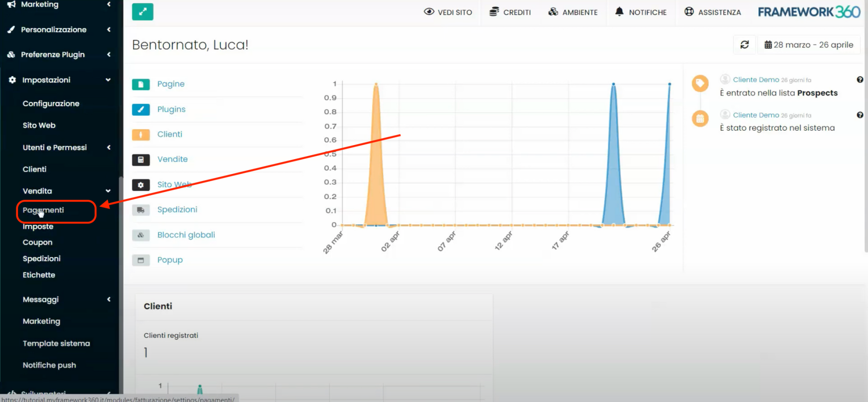Click the dark Vendite calculator icon
The height and width of the screenshot is (402, 868).
pos(141,160)
